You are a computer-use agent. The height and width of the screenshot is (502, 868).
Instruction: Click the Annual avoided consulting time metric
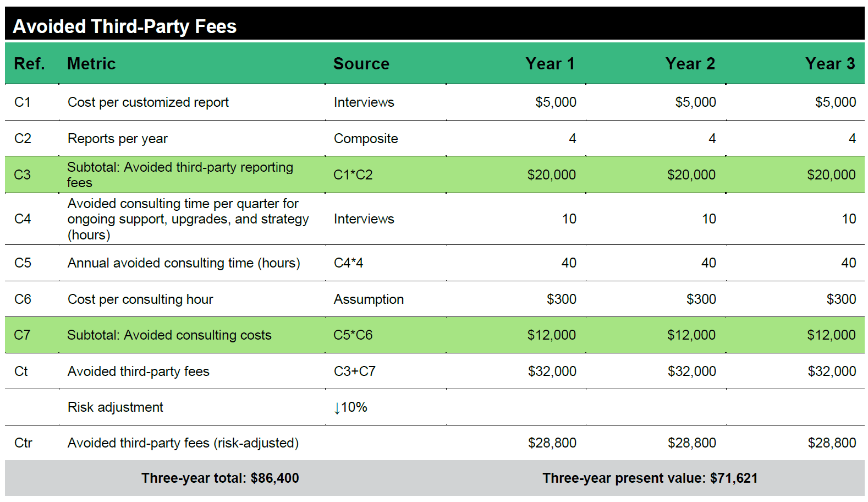pyautogui.click(x=183, y=263)
